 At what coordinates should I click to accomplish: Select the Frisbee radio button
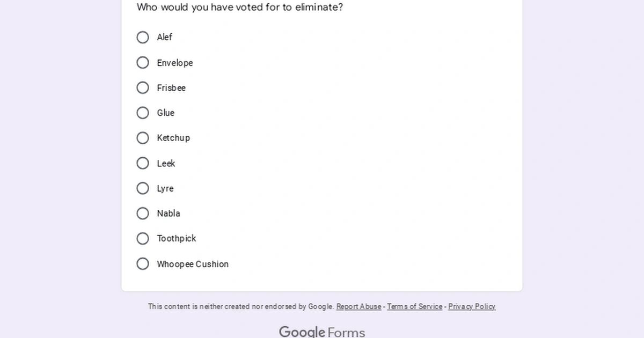point(142,87)
